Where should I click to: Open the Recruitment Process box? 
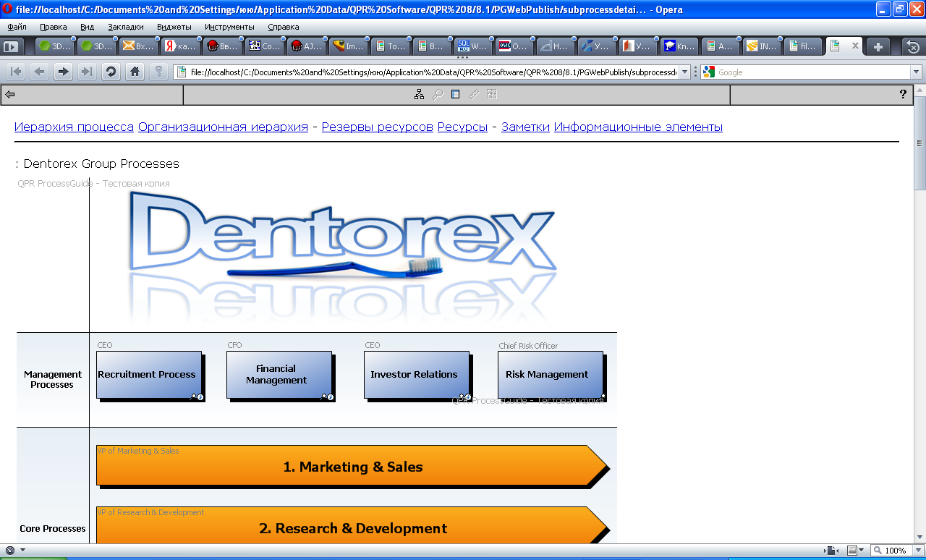pyautogui.click(x=149, y=375)
